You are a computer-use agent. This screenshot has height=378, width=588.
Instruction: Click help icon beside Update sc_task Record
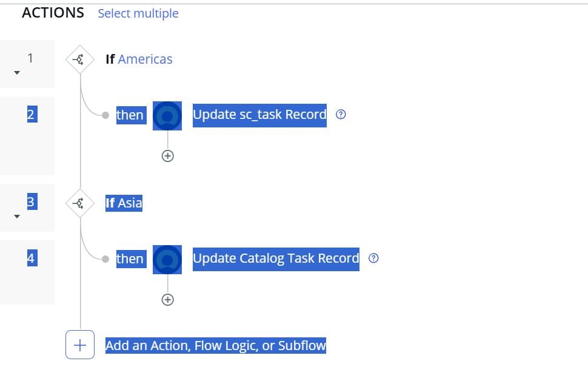click(x=341, y=115)
